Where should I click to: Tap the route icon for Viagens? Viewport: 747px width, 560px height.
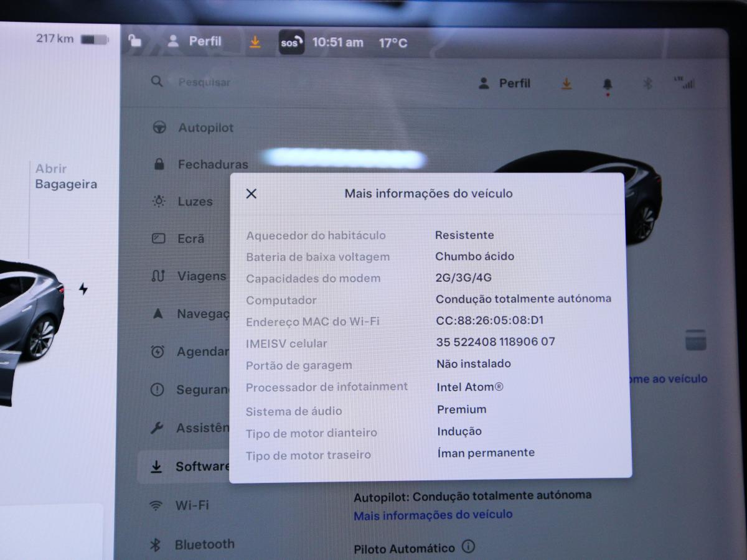click(157, 276)
